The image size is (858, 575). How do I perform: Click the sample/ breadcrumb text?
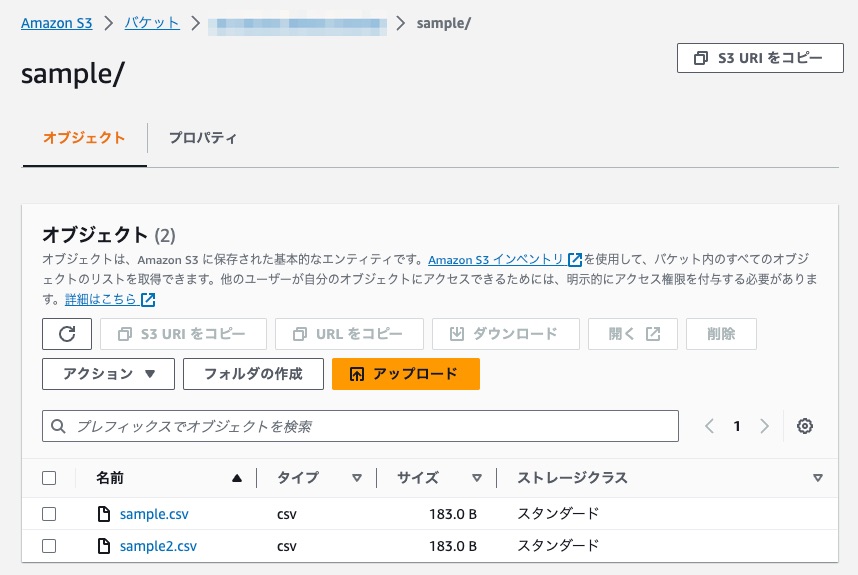[x=443, y=24]
